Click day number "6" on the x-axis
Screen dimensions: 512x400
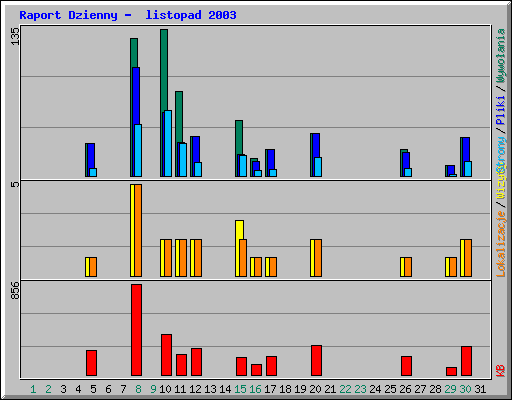coord(108,389)
